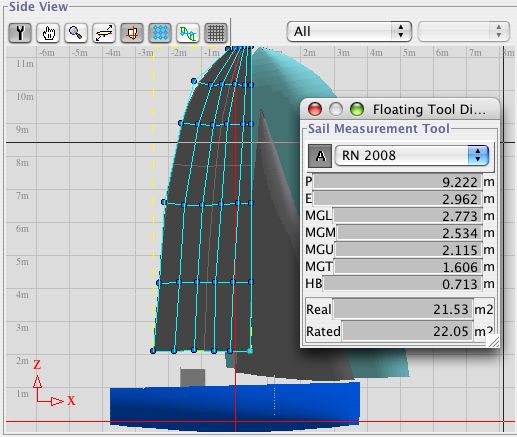Click the fit boat to view icon
Screen dimensions: 517x437
tap(104, 33)
